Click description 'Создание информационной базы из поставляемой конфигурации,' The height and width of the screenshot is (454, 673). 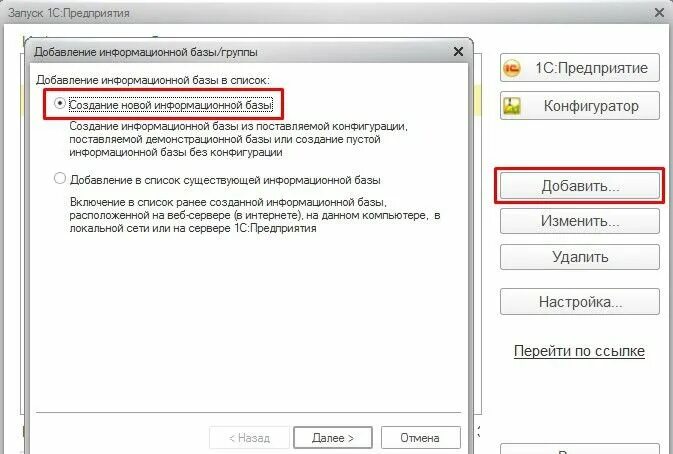[238, 126]
